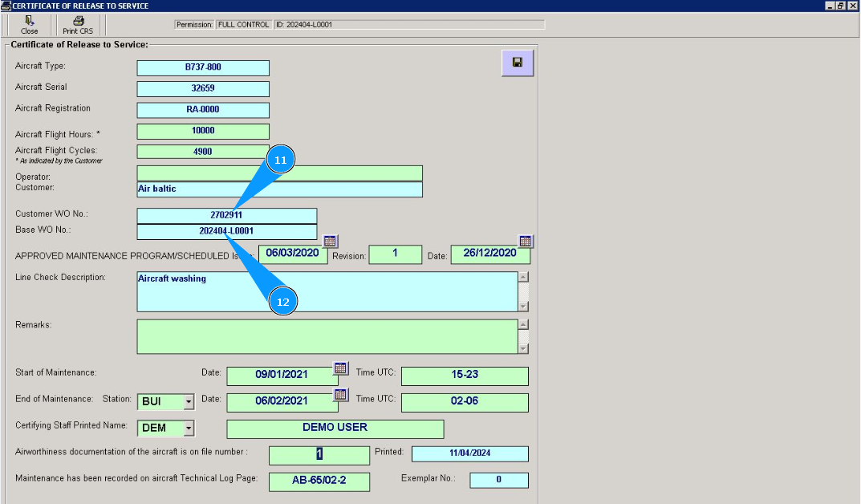Click the Customer WO No. field 2702911
The image size is (861, 504).
pos(227,215)
